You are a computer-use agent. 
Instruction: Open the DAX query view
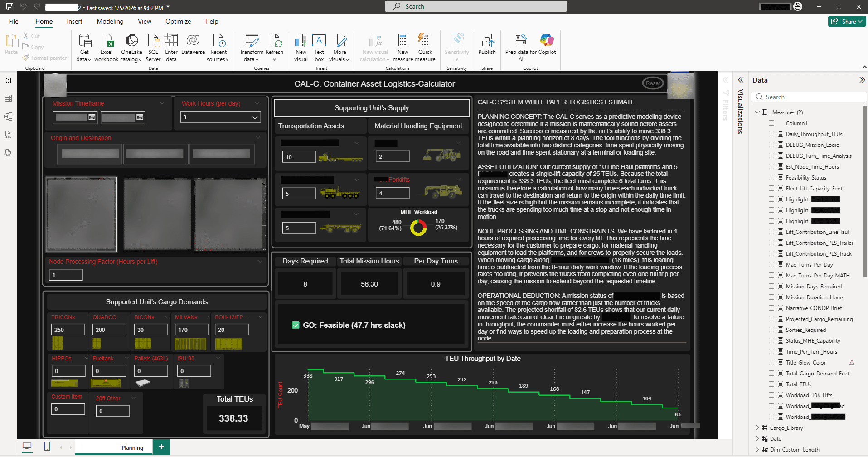[8, 135]
